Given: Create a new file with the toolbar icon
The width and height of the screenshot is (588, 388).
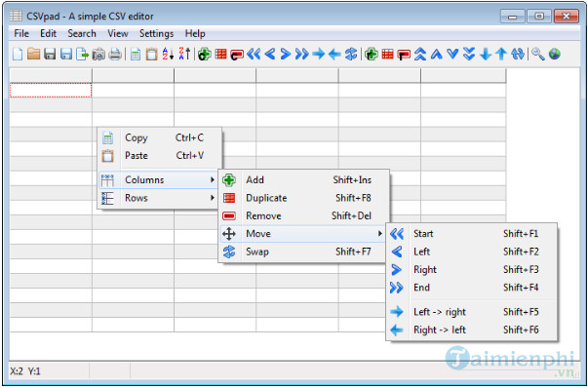Looking at the screenshot, I should (x=18, y=54).
